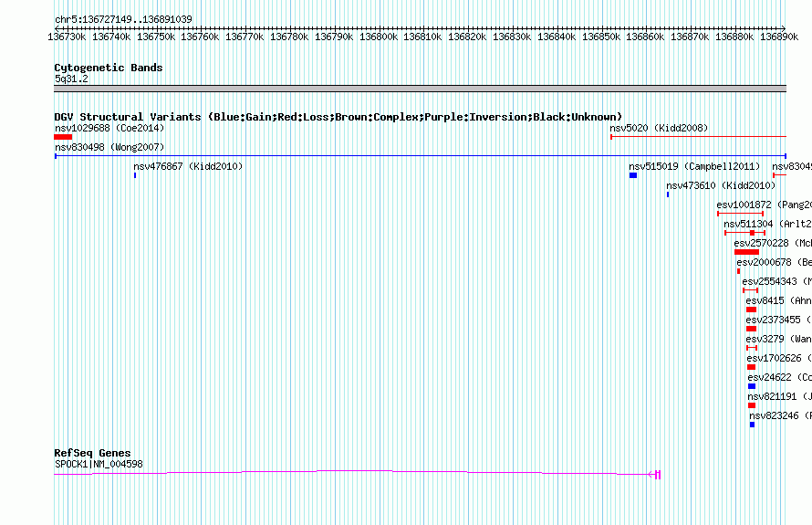The height and width of the screenshot is (525, 812).
Task: Click the nsv1029688 (Coe2014) variant label
Action: (x=109, y=128)
